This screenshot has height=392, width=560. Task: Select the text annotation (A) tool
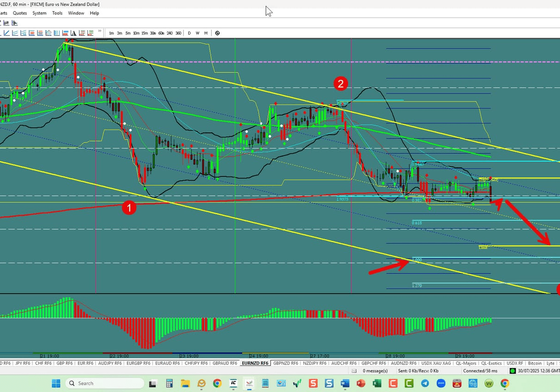[73, 33]
